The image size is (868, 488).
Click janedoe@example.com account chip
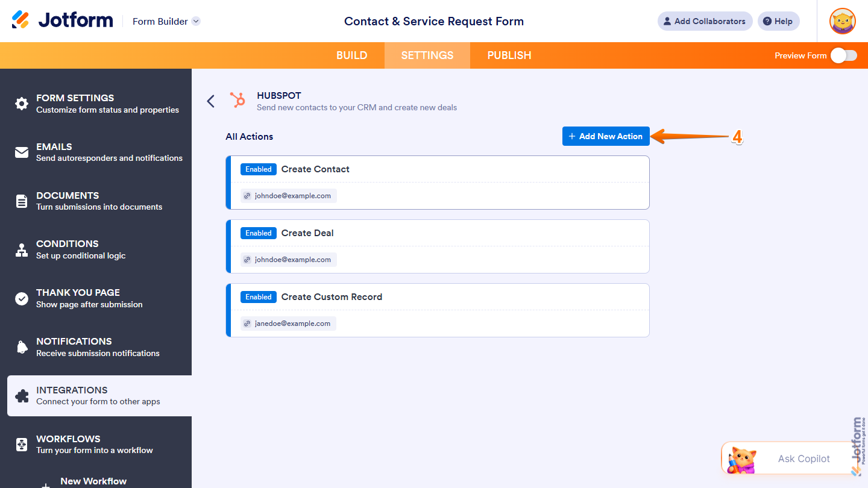[288, 324]
